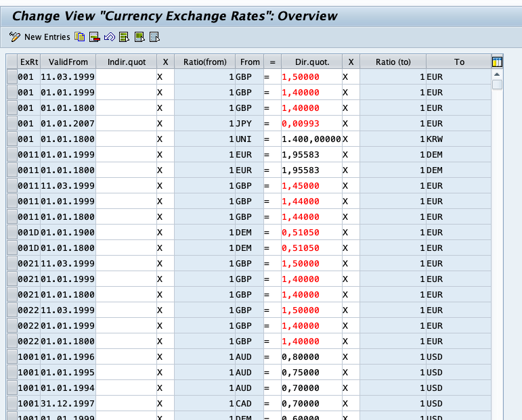Click the direct quotation value 0,80000
This screenshot has width=522, height=420.
click(311, 357)
